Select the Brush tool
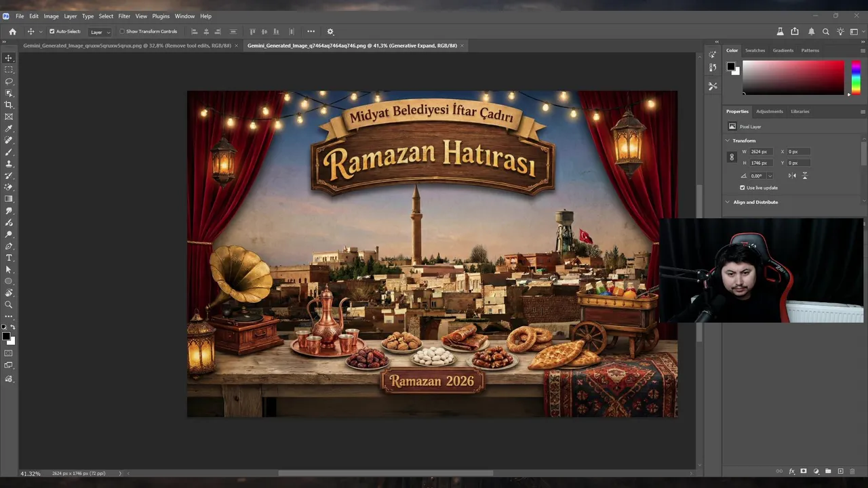The width and height of the screenshot is (868, 488). (9, 152)
